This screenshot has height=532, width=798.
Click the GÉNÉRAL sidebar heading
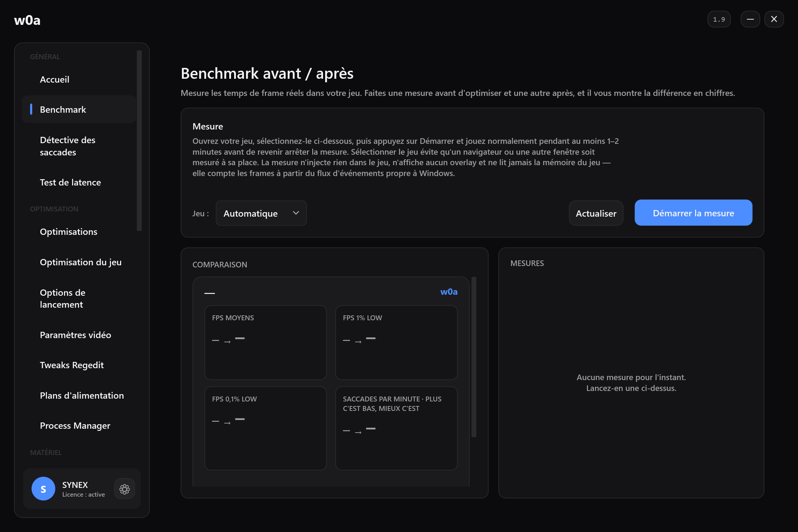tap(45, 57)
